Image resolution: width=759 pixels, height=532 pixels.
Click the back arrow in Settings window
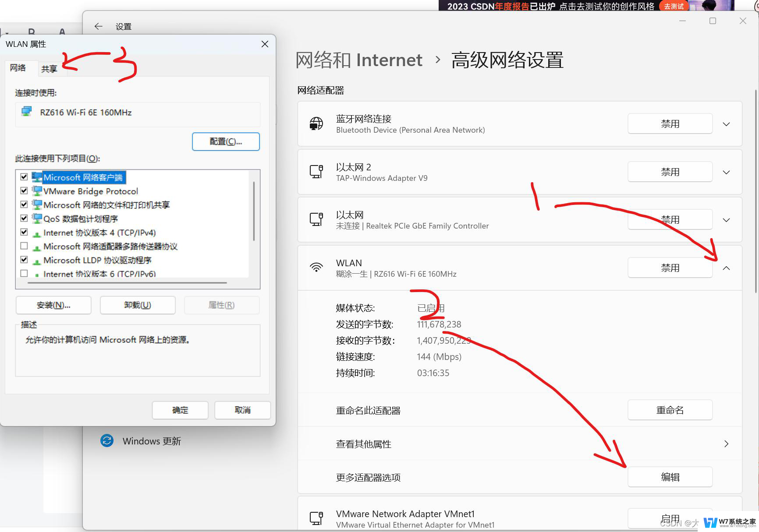pos(99,26)
